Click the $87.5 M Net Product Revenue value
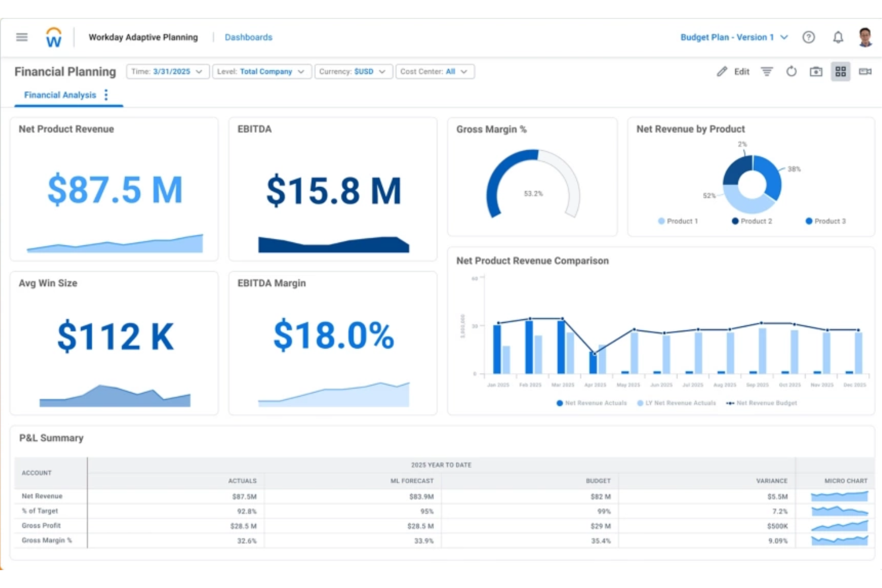Image resolution: width=882 pixels, height=588 pixels. (115, 189)
